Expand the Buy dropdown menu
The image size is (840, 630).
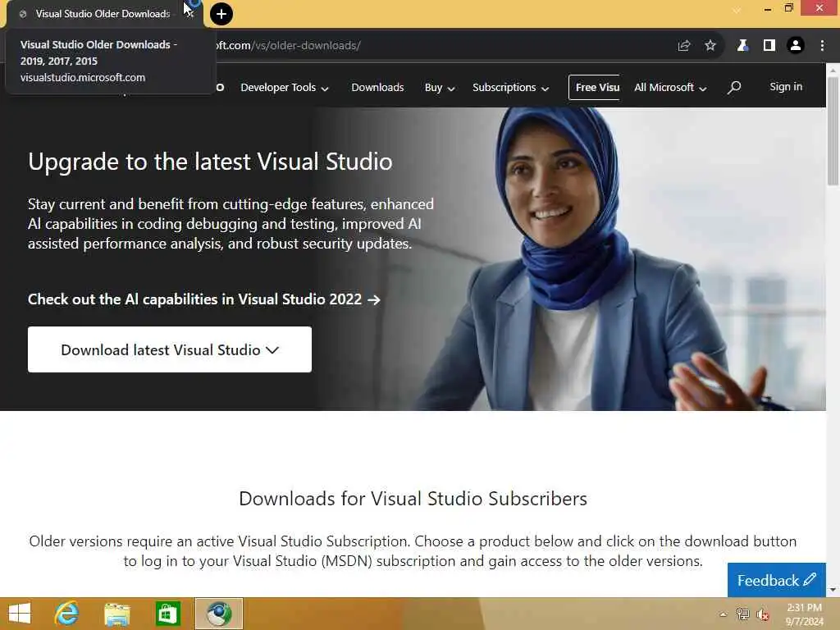440,87
